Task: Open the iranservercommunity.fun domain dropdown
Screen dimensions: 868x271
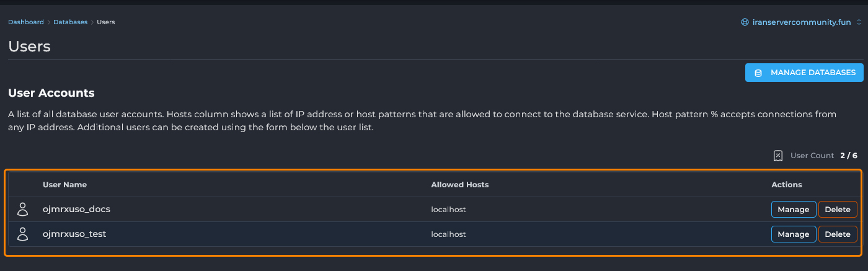Action: [x=801, y=22]
